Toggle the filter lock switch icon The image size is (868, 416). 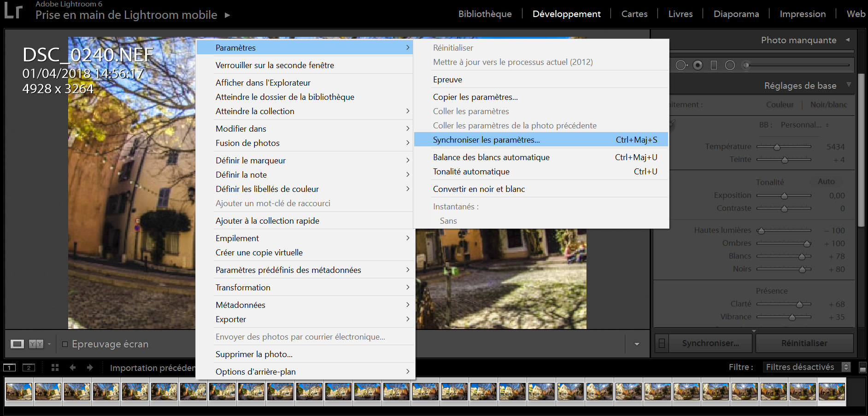click(x=862, y=368)
